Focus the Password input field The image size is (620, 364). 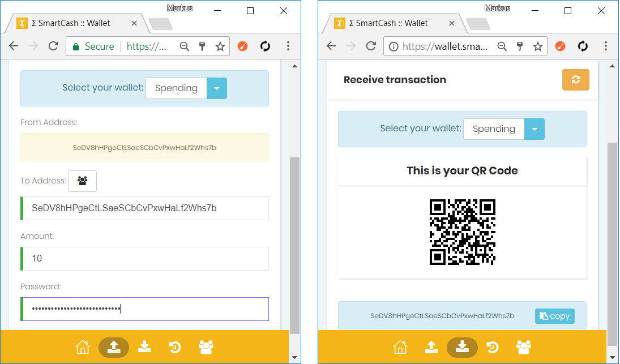pos(145,309)
